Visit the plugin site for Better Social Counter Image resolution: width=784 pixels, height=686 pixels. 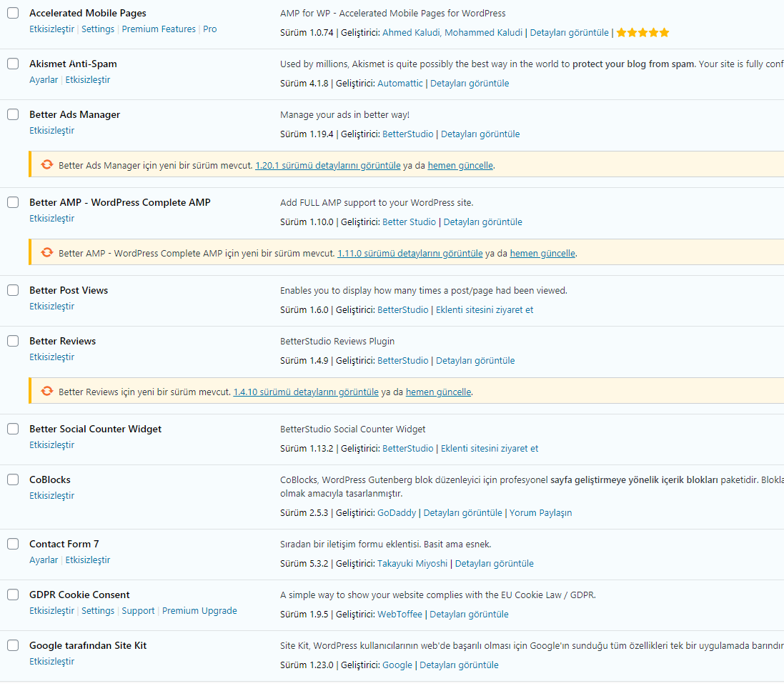(x=490, y=449)
